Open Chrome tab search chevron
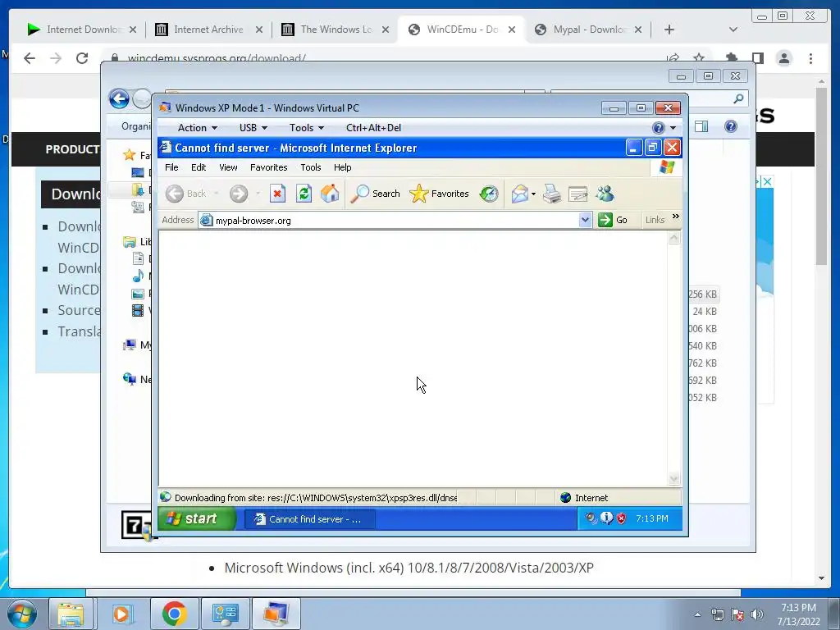Viewport: 840px width, 630px height. point(733,30)
